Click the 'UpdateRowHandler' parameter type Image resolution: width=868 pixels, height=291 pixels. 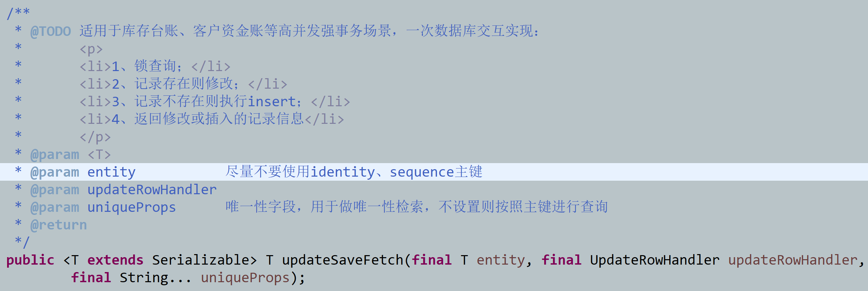point(655,260)
